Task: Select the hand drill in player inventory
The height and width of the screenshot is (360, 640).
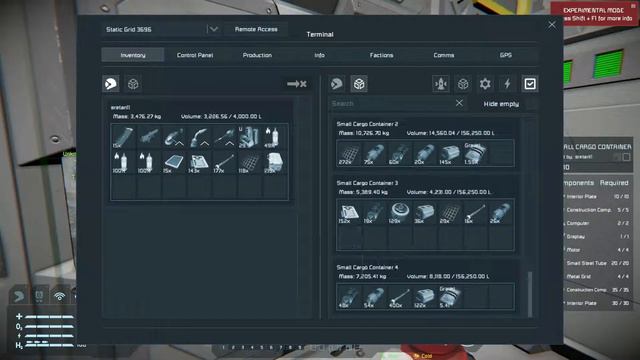Action: [224, 137]
